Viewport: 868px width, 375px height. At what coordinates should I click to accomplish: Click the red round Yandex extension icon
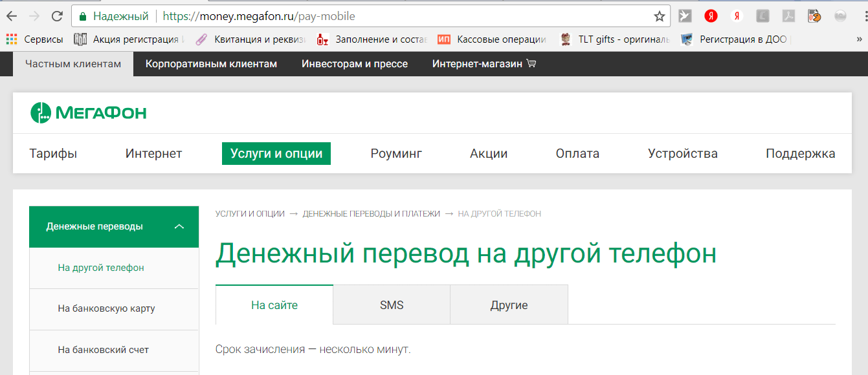pos(711,16)
